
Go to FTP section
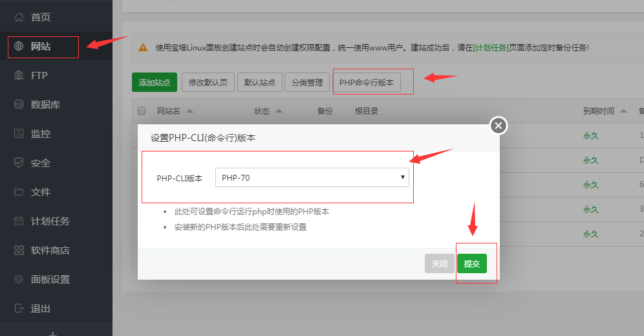pos(39,75)
